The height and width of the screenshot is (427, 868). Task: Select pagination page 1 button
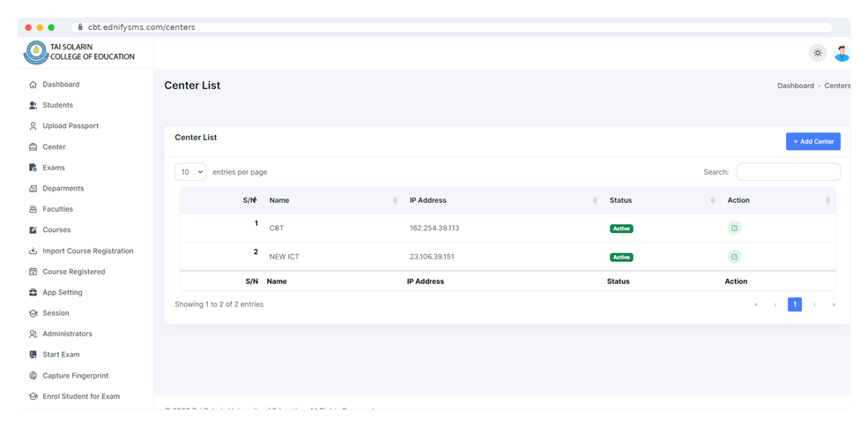click(794, 304)
